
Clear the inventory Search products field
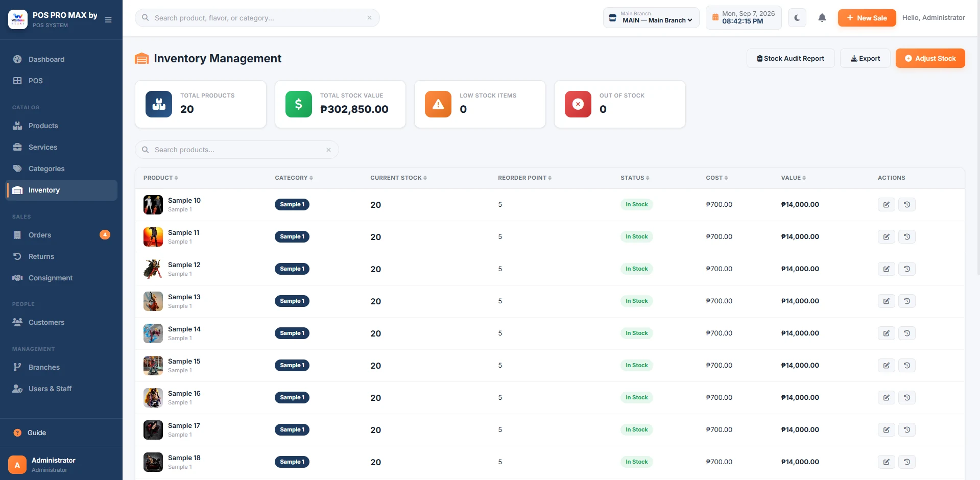328,150
